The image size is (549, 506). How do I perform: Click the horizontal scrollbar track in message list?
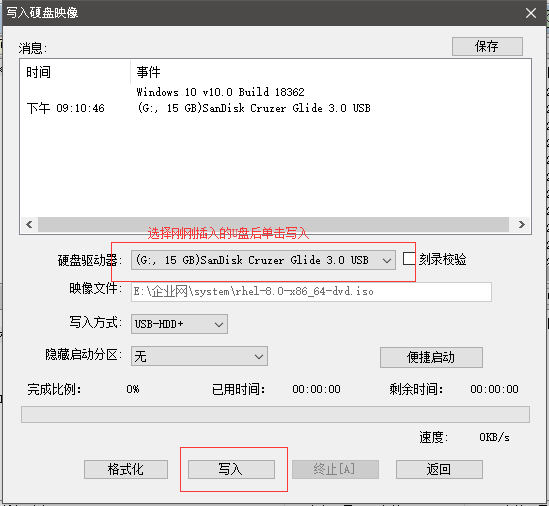pos(273,224)
